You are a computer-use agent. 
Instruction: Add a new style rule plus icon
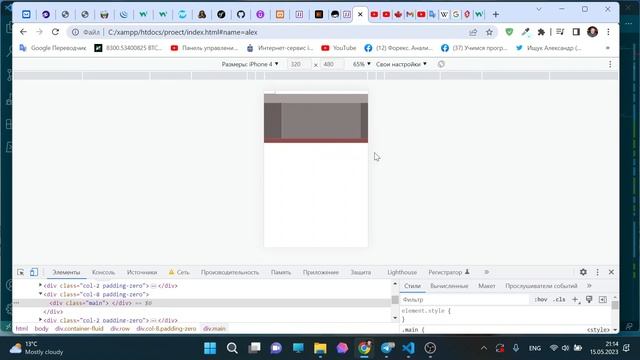click(x=575, y=300)
